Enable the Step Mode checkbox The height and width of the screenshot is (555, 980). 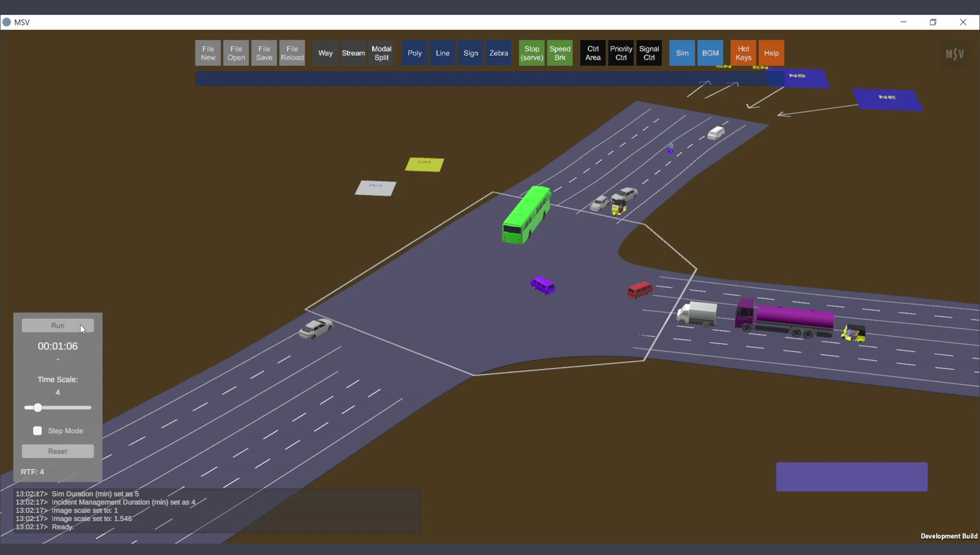click(x=37, y=431)
